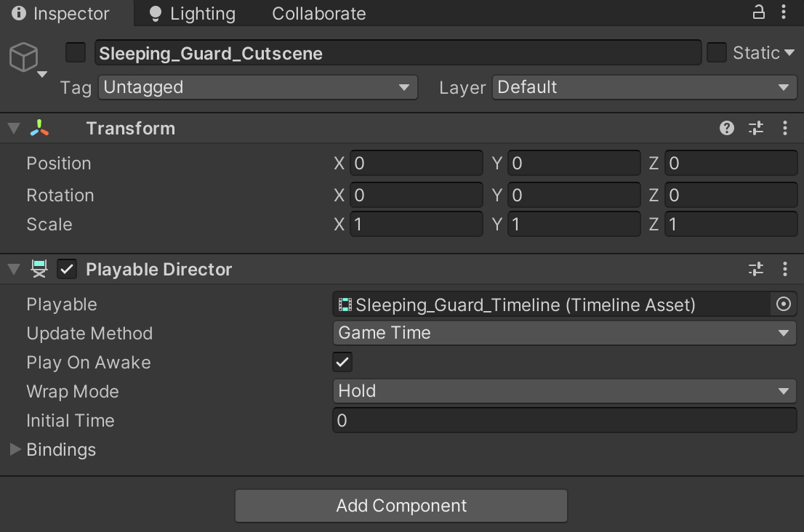Click the Position Z field
This screenshot has width=804, height=532.
[731, 163]
